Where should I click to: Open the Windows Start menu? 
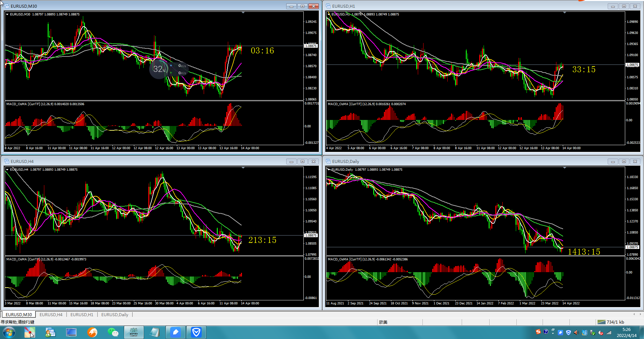tap(9, 333)
